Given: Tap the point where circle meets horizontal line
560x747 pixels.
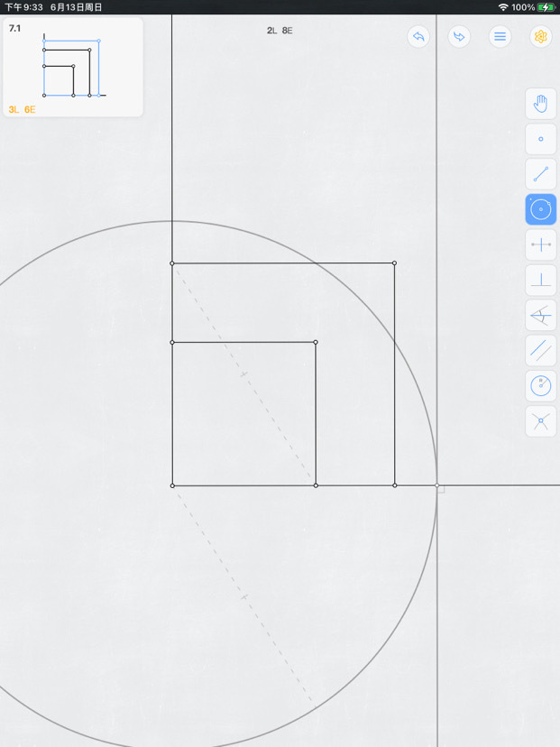Looking at the screenshot, I should click(x=437, y=485).
